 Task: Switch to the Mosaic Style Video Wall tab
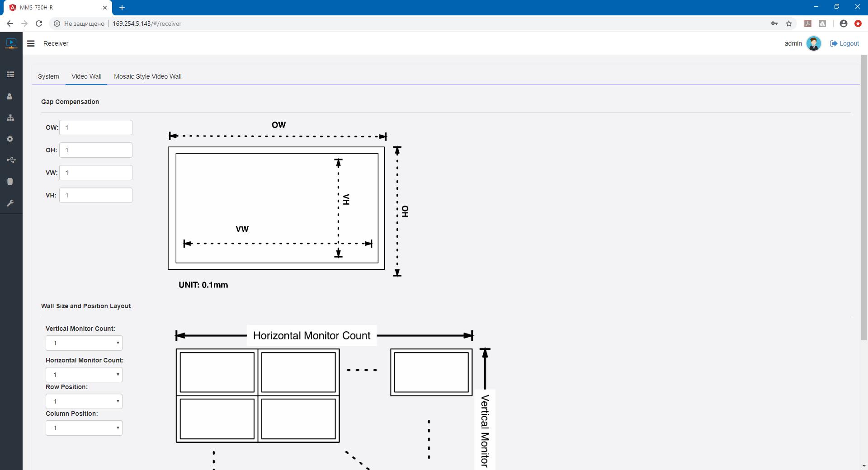tap(147, 76)
